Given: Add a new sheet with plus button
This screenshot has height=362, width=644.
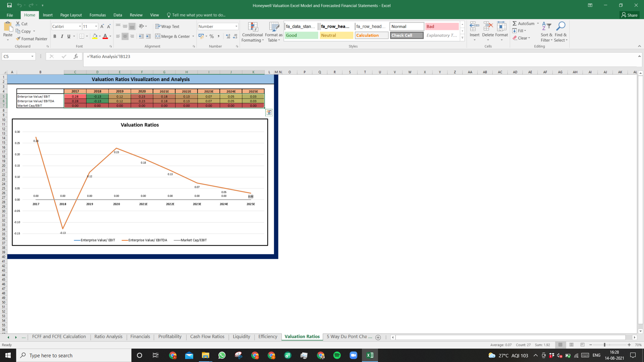Looking at the screenshot, I should [378, 337].
